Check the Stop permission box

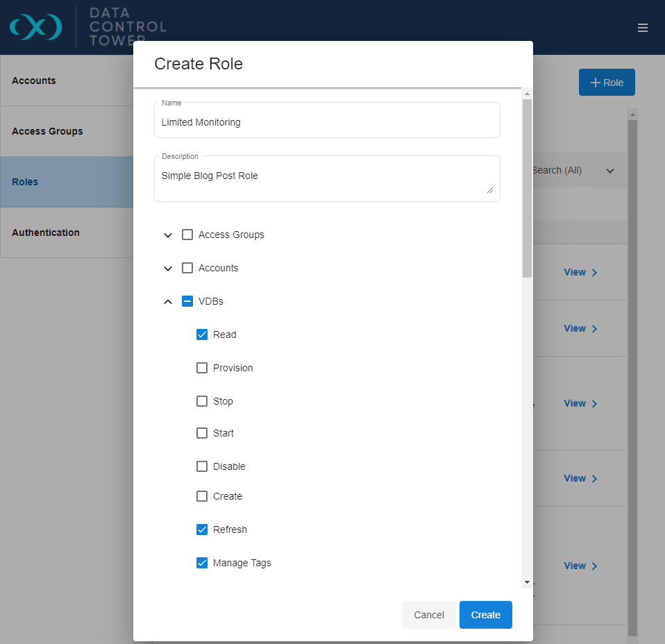point(202,401)
